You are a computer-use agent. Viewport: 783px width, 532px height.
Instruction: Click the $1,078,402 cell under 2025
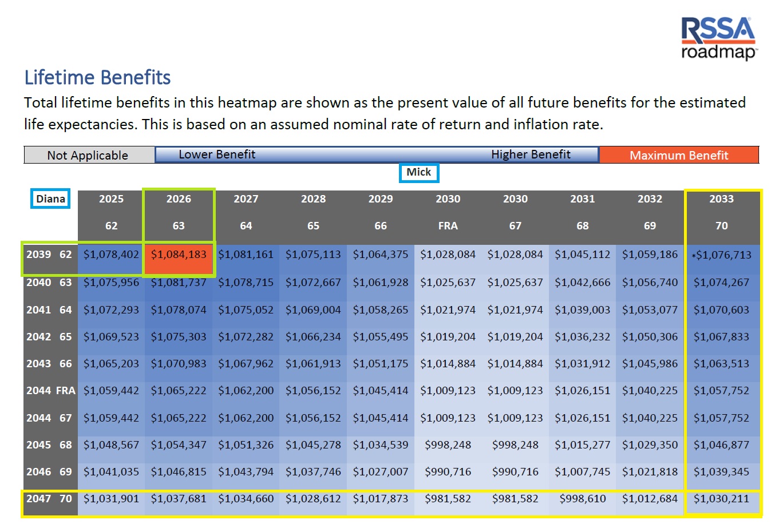(111, 255)
